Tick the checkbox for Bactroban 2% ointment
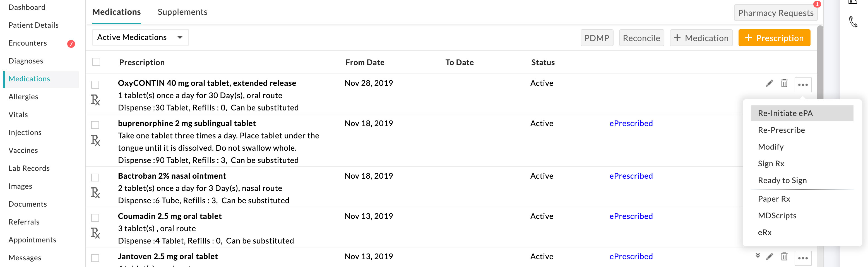Viewport: 868px width, 267px height. click(95, 178)
